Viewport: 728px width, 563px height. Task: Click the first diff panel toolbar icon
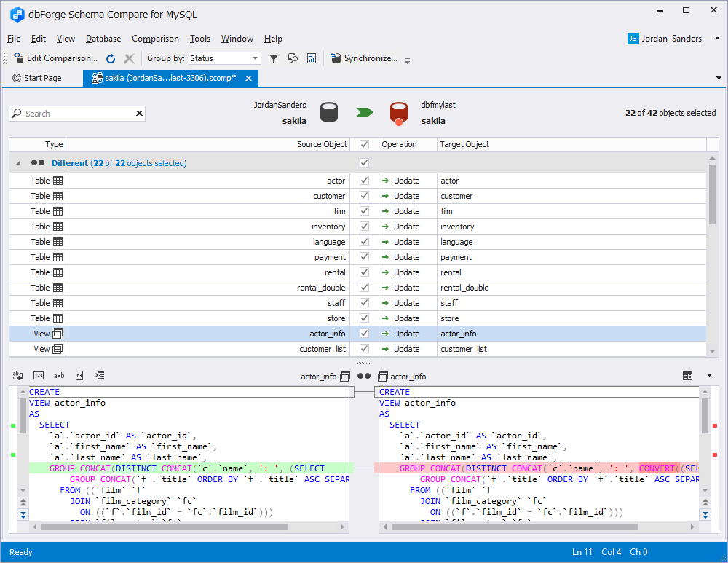[18, 376]
